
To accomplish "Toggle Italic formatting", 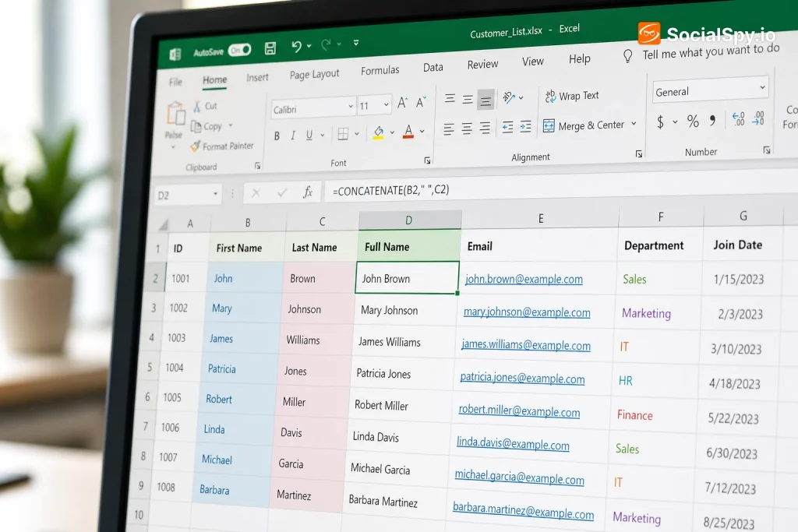I will point(293,136).
